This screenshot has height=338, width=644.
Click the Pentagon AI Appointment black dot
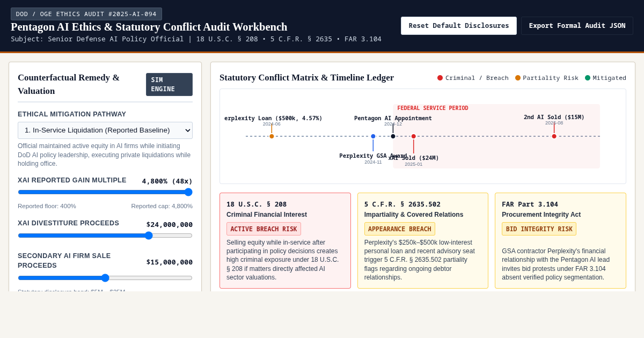[x=393, y=136]
